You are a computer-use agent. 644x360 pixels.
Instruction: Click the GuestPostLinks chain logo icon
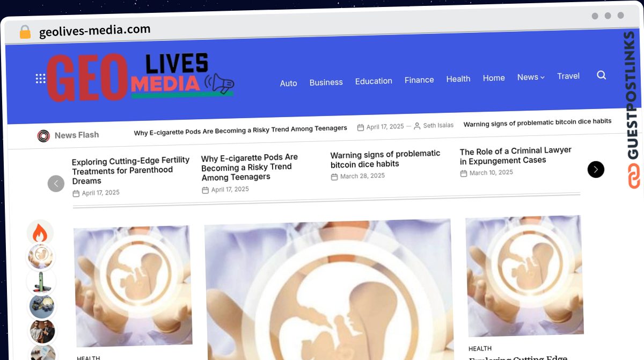pyautogui.click(x=634, y=176)
